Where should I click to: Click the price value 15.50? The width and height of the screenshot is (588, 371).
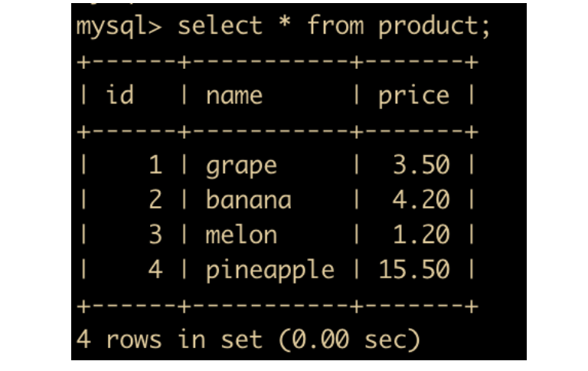coord(414,270)
